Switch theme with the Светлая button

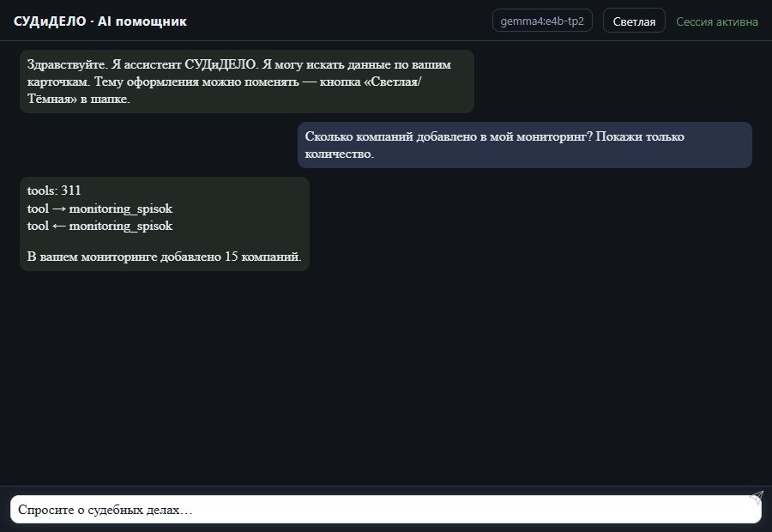(x=634, y=21)
